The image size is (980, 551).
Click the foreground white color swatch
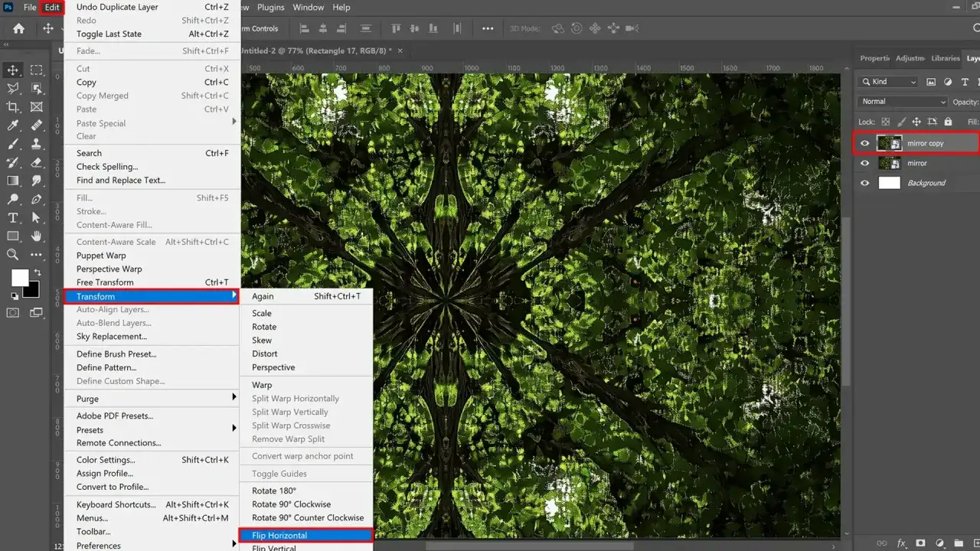pyautogui.click(x=19, y=277)
